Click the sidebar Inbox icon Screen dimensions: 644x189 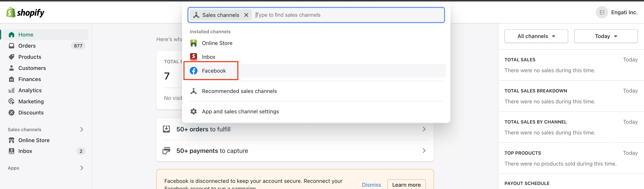point(11,151)
